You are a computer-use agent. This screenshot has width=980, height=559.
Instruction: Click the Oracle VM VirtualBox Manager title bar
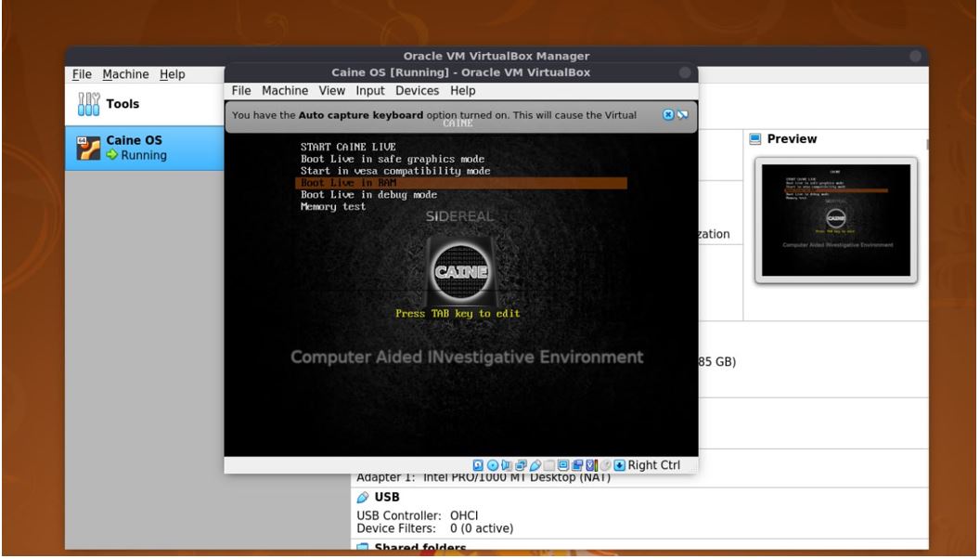[x=496, y=56]
